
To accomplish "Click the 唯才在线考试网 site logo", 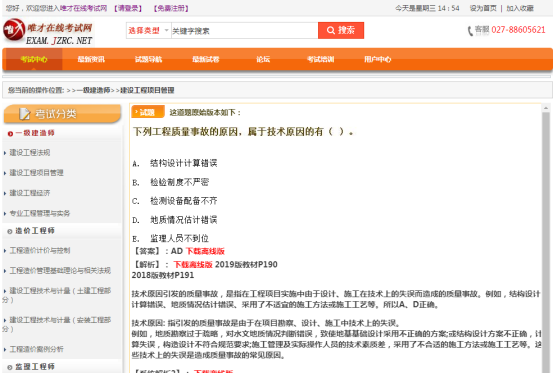I will click(x=48, y=32).
